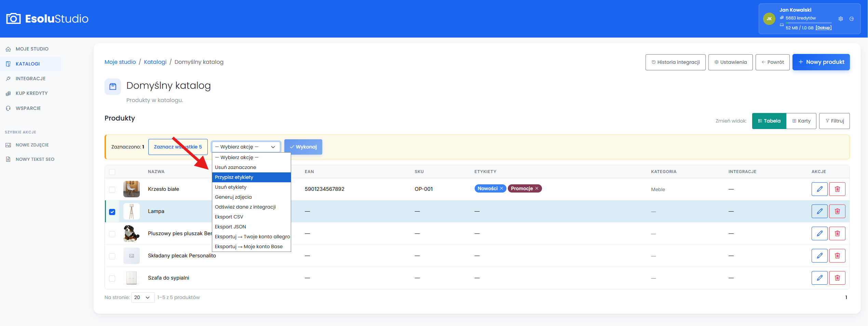Delete the Krzesło białe product
This screenshot has width=868, height=326.
[837, 189]
